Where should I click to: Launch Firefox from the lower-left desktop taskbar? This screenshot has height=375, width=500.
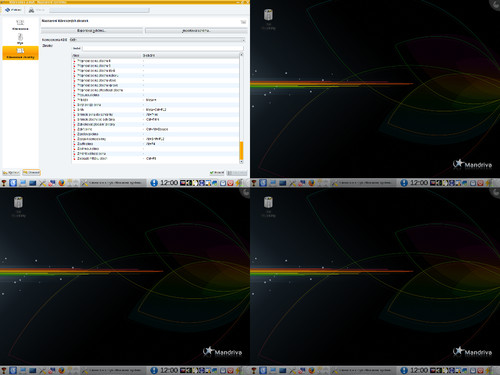pyautogui.click(x=61, y=370)
